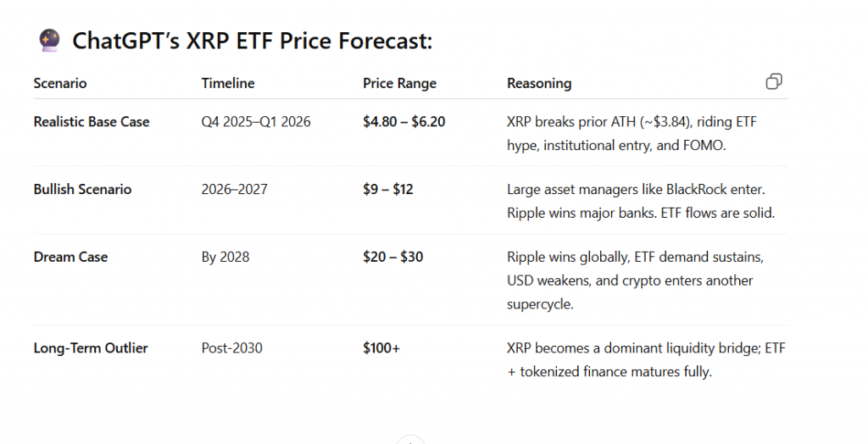Viewport: 868px width, 444px height.
Task: Select the Long-Term Outlier row label
Action: tap(91, 348)
